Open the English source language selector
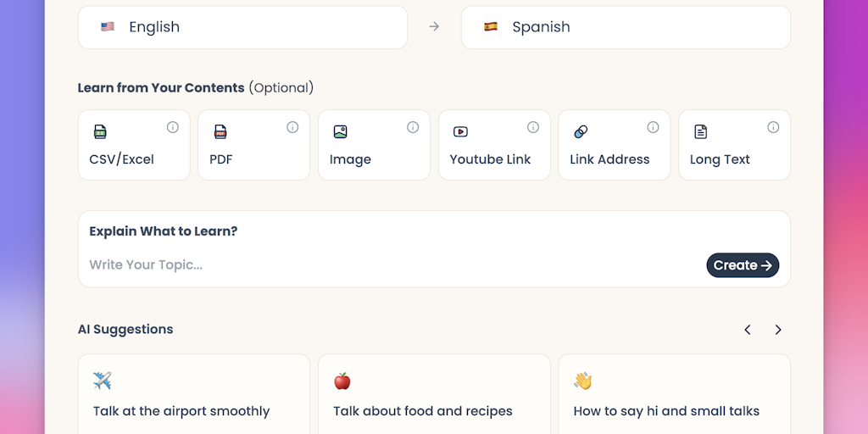868x434 pixels. click(242, 27)
